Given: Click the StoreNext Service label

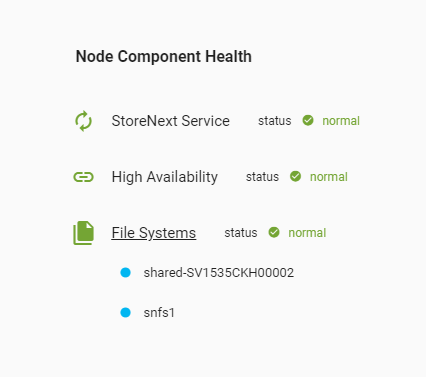Looking at the screenshot, I should (x=170, y=121).
